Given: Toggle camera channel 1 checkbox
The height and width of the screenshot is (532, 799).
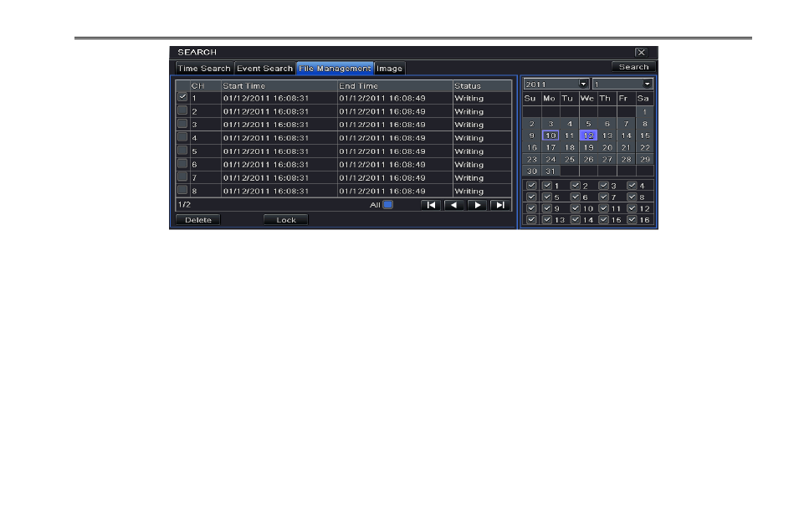Looking at the screenshot, I should 547,186.
